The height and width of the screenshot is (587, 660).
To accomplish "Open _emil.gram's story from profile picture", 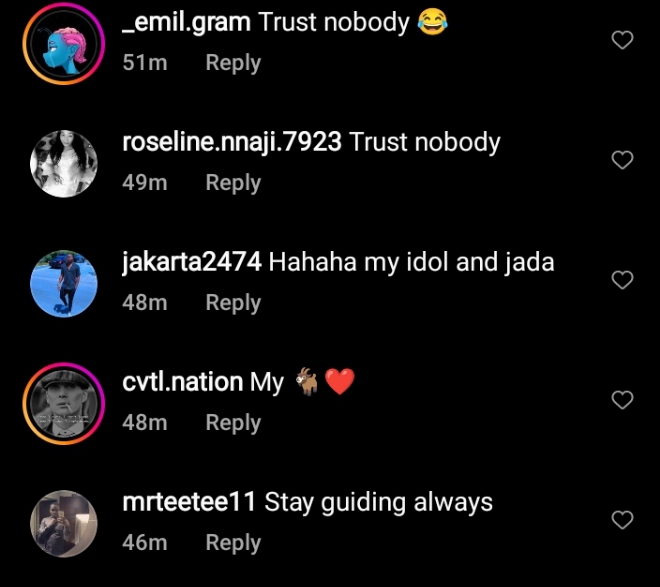I will [x=64, y=44].
